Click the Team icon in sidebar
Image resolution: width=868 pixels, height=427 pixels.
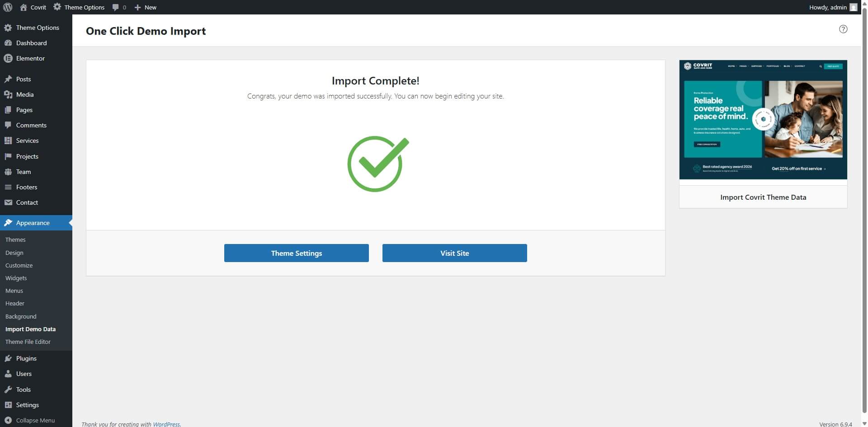pos(8,172)
